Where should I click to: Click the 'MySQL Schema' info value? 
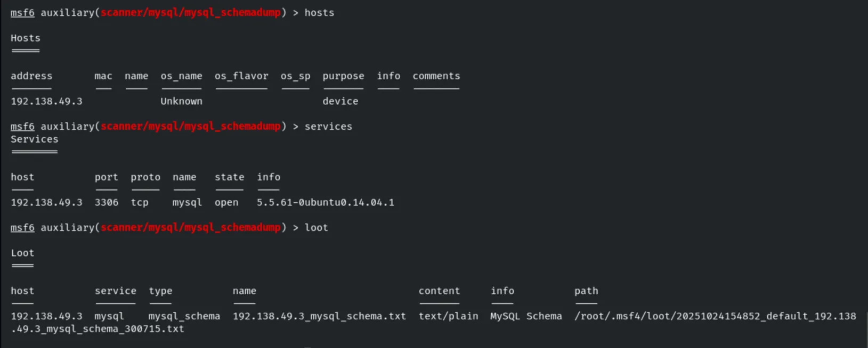[526, 316]
